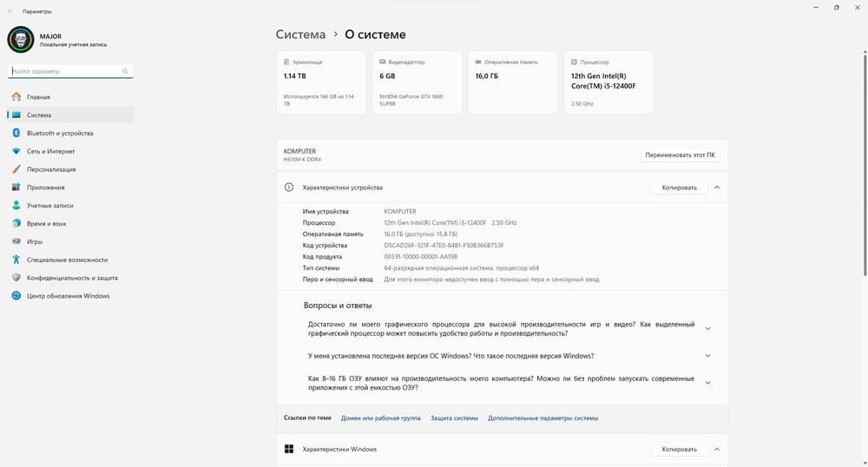Open the Приложения apps icon
This screenshot has height=467, width=868.
click(x=16, y=187)
